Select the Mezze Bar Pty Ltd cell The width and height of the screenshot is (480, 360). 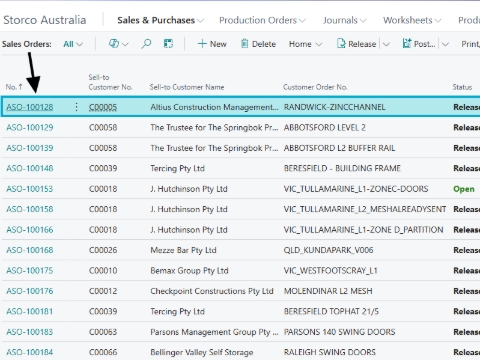(x=183, y=250)
